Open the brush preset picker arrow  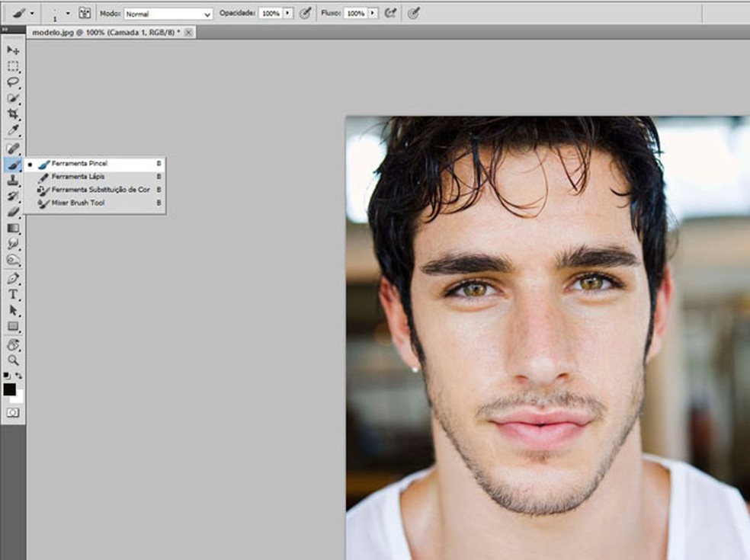click(68, 14)
